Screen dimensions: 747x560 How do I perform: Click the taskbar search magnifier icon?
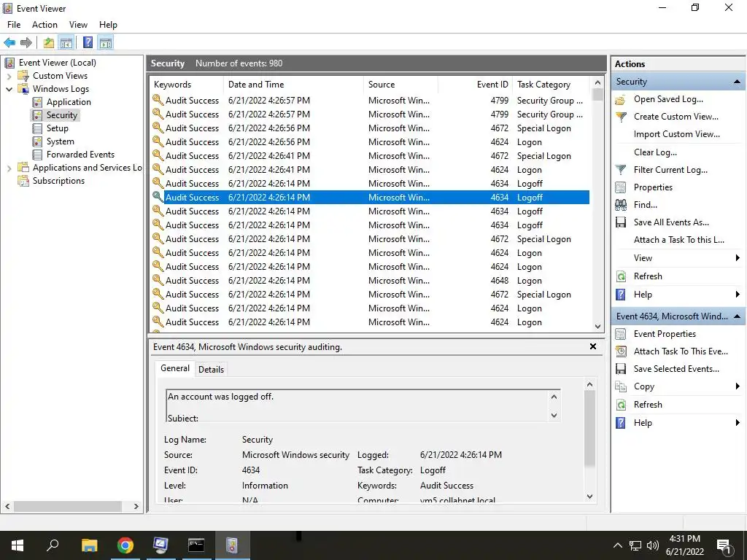53,545
